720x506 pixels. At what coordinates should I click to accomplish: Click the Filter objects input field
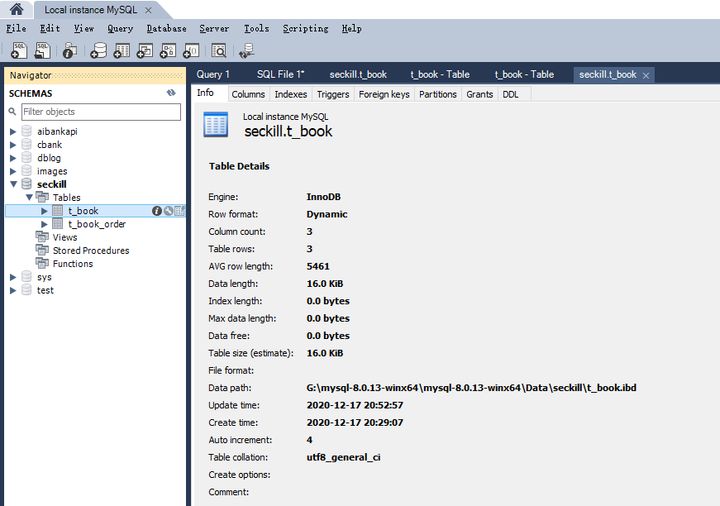point(101,112)
